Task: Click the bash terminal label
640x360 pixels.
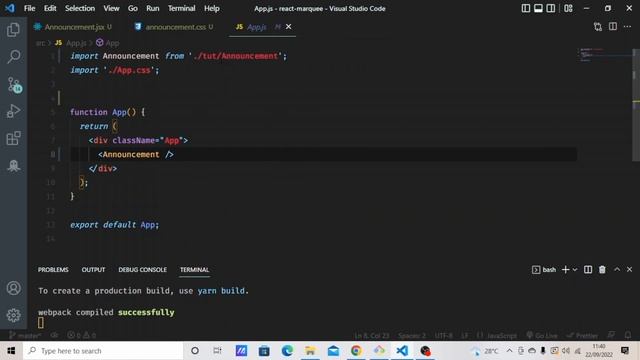Action: (544, 270)
